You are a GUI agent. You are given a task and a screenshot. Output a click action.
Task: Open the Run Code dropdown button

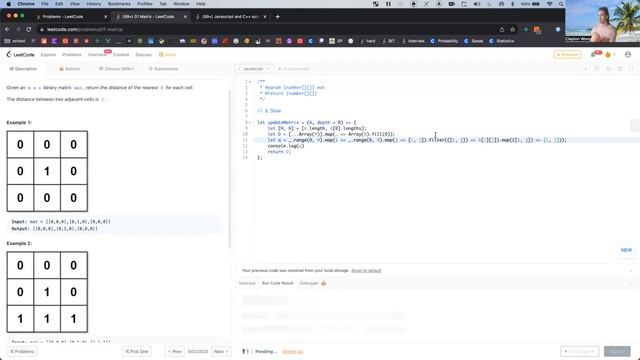point(579,351)
